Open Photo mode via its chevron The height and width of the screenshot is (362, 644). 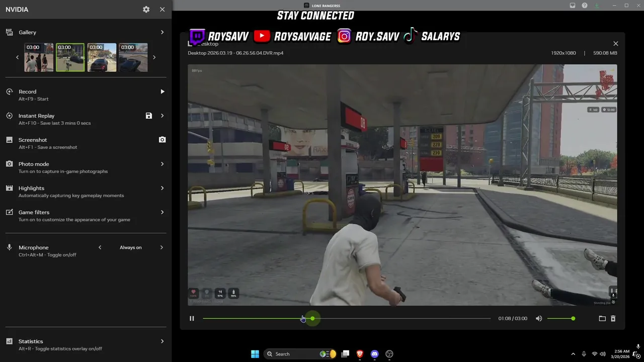pyautogui.click(x=162, y=164)
